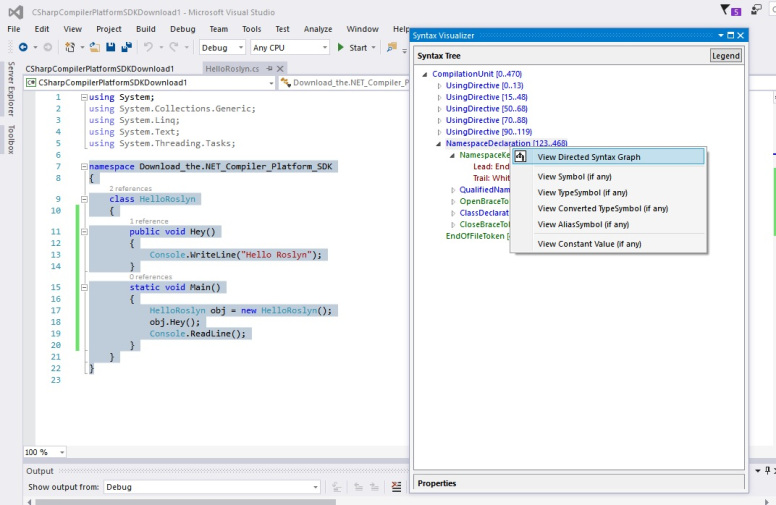Open the Analyze menu
This screenshot has width=776, height=505.
tap(317, 29)
